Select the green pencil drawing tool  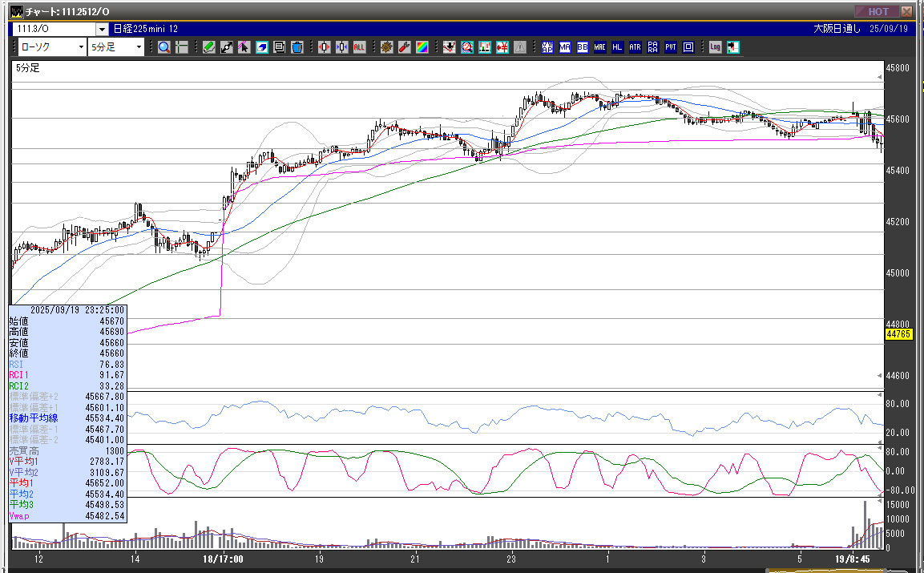(x=209, y=47)
